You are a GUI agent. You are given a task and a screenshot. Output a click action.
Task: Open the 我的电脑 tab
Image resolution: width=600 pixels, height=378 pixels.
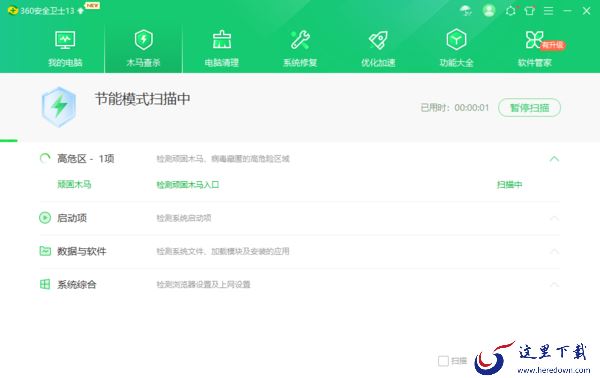(x=65, y=49)
